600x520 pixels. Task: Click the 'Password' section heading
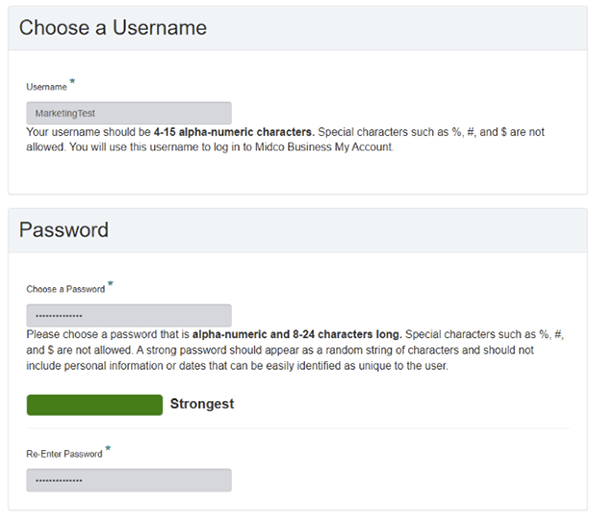64,230
